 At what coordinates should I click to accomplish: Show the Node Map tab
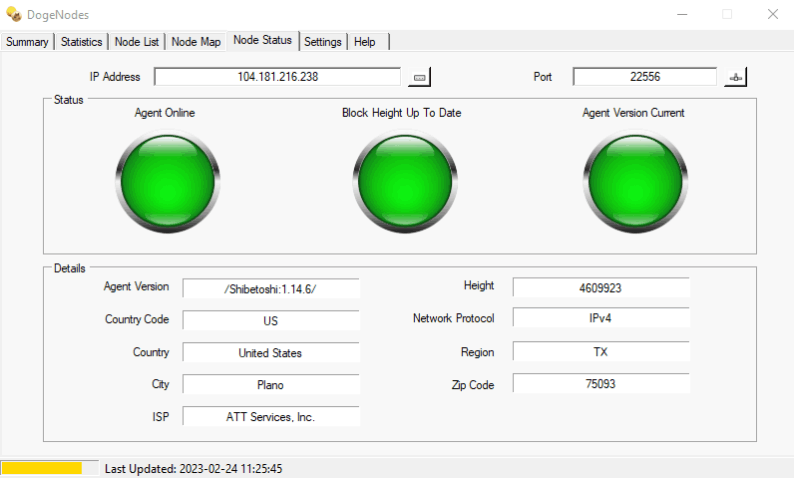196,42
